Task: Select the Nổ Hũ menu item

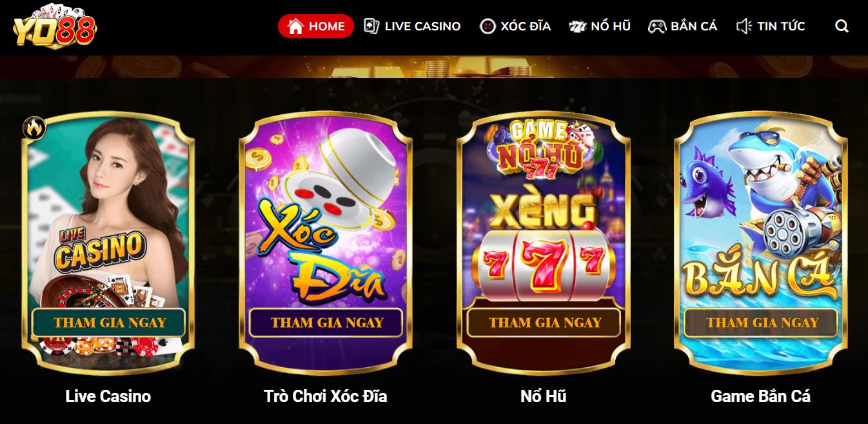Action: coord(600,26)
